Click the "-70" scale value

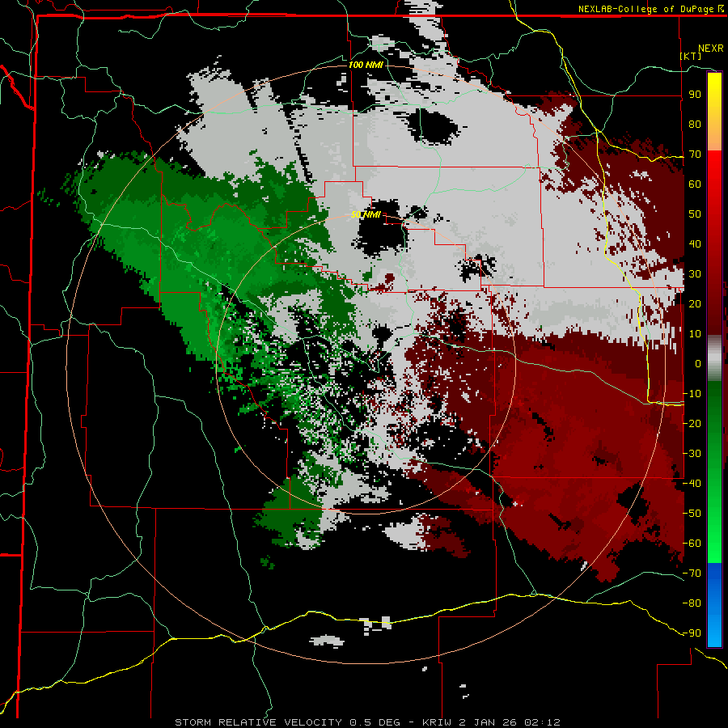coord(692,574)
